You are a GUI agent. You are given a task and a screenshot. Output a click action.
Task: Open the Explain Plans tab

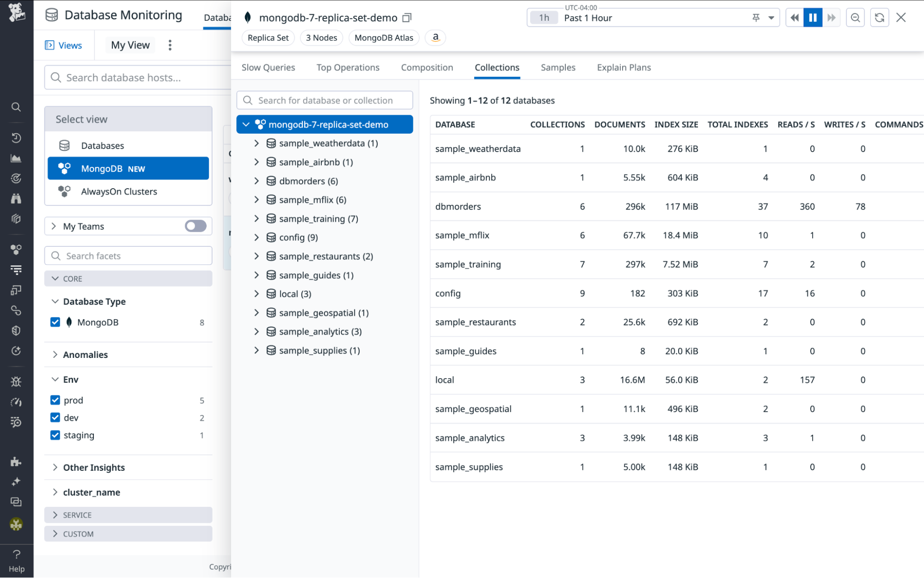pyautogui.click(x=624, y=68)
